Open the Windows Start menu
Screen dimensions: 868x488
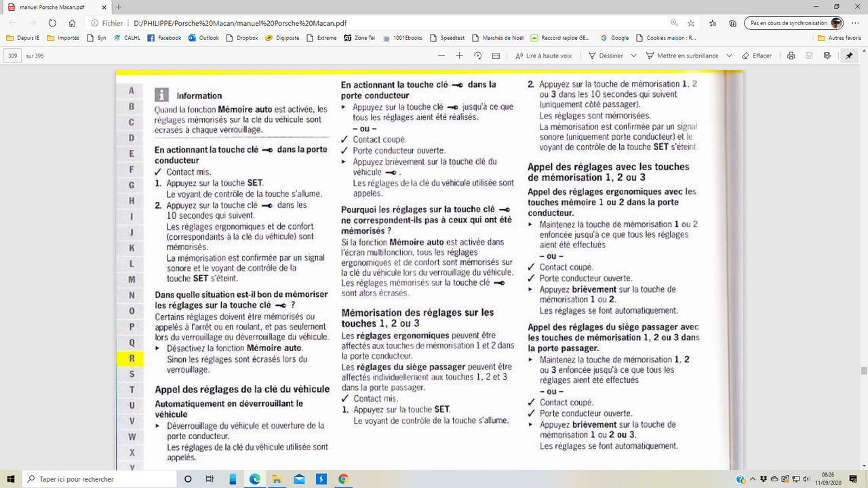pyautogui.click(x=11, y=479)
